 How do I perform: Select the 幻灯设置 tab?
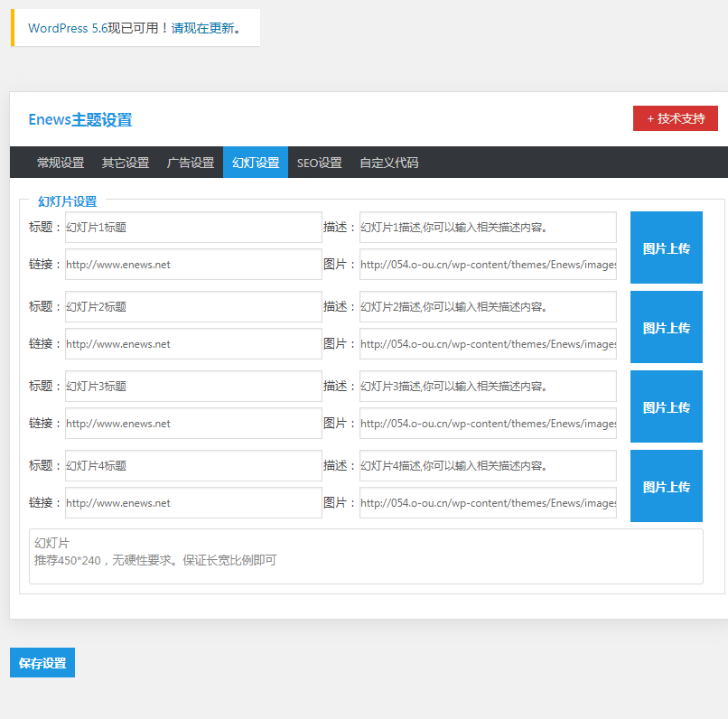click(256, 163)
